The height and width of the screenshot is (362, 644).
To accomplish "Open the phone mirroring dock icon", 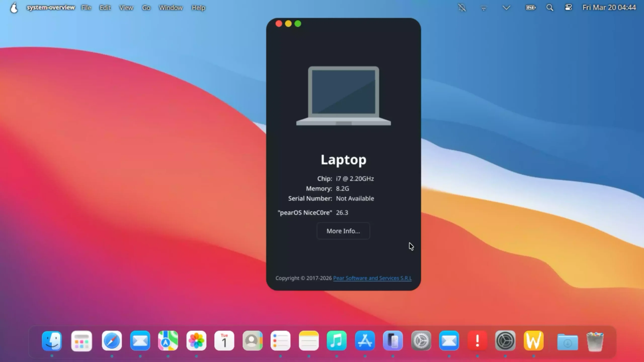I will click(393, 341).
